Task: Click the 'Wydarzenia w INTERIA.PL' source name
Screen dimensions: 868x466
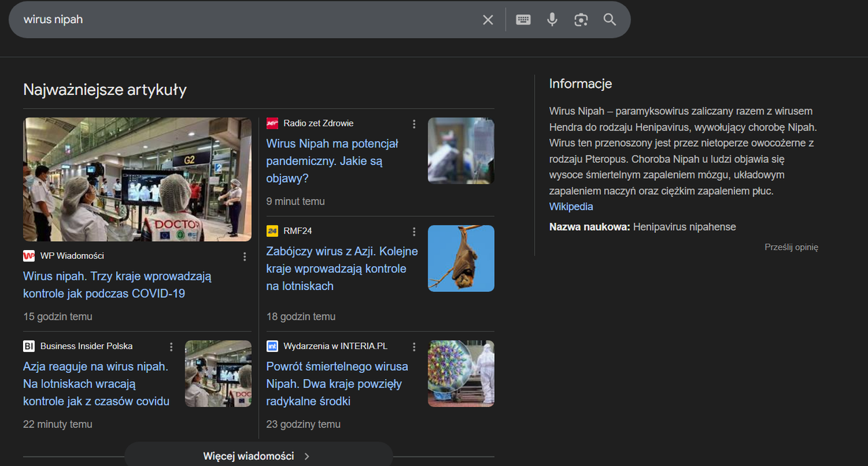Action: point(335,346)
